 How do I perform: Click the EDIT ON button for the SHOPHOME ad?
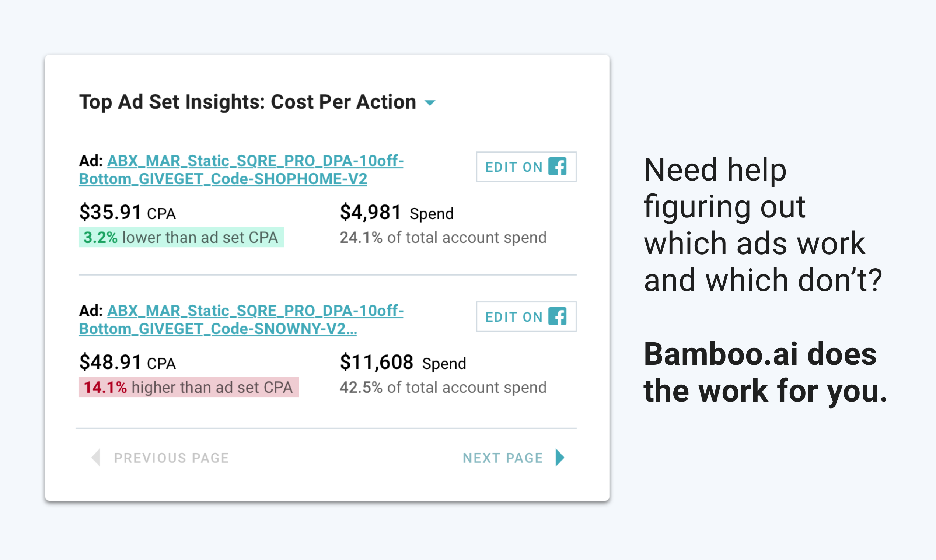point(526,167)
